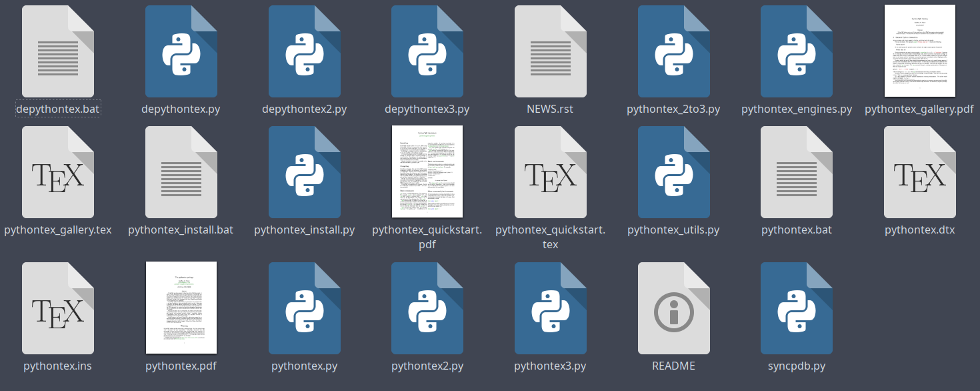Click the pythontex.ins file icon
Screen dimensions: 980x391
pos(58,308)
